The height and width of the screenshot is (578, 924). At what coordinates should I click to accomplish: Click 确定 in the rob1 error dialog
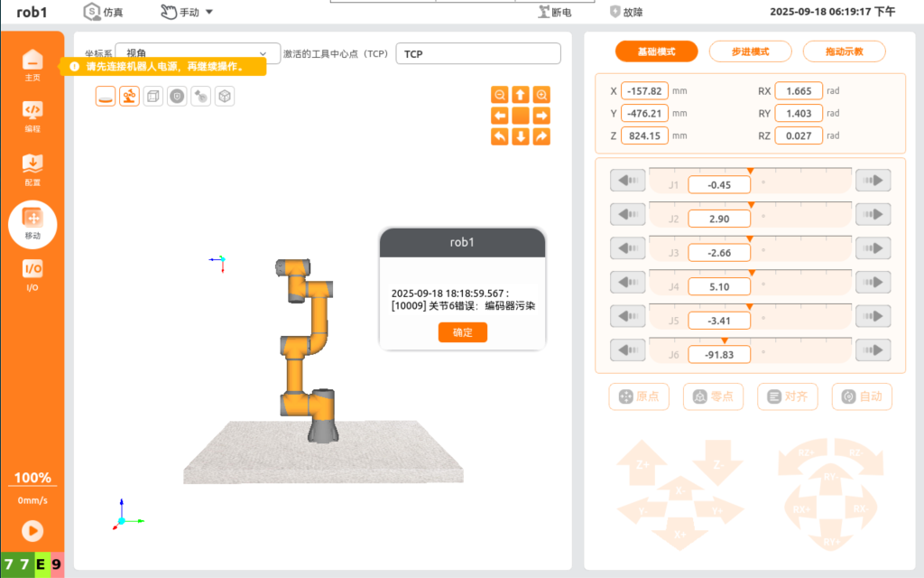coord(462,332)
